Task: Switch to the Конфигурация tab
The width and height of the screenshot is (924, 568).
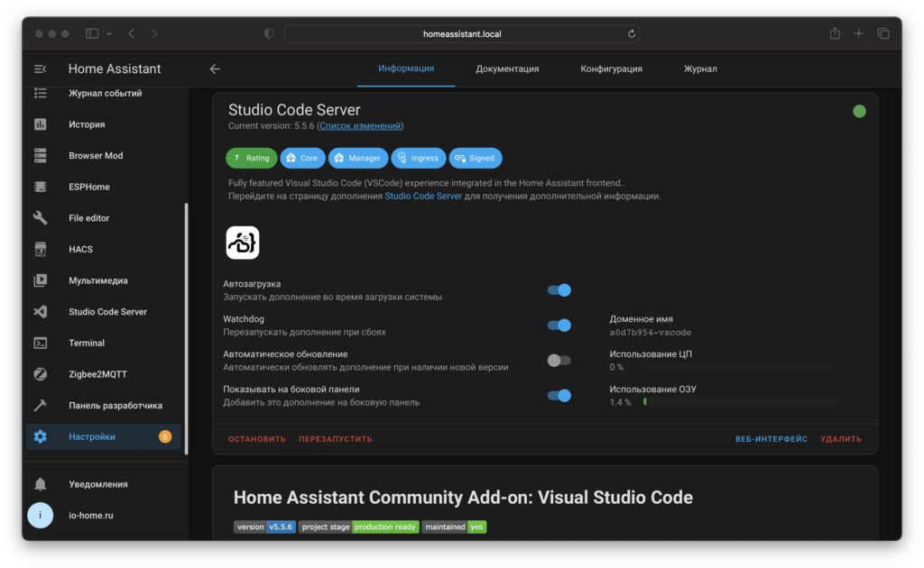Action: point(611,69)
